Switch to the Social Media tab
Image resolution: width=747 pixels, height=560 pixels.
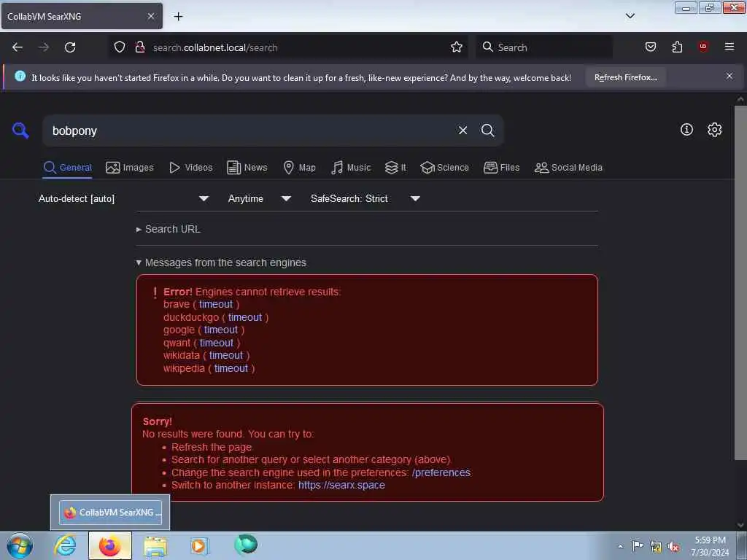568,168
